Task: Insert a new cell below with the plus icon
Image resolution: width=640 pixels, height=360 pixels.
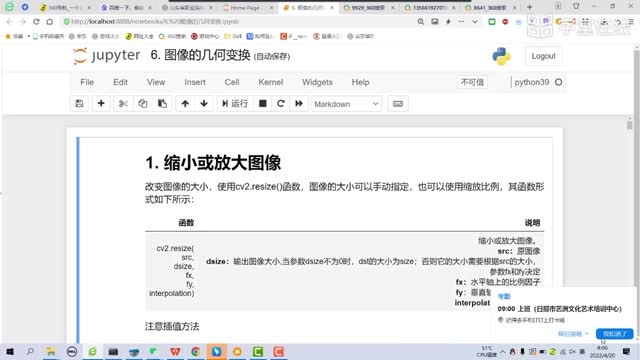Action: (x=101, y=104)
